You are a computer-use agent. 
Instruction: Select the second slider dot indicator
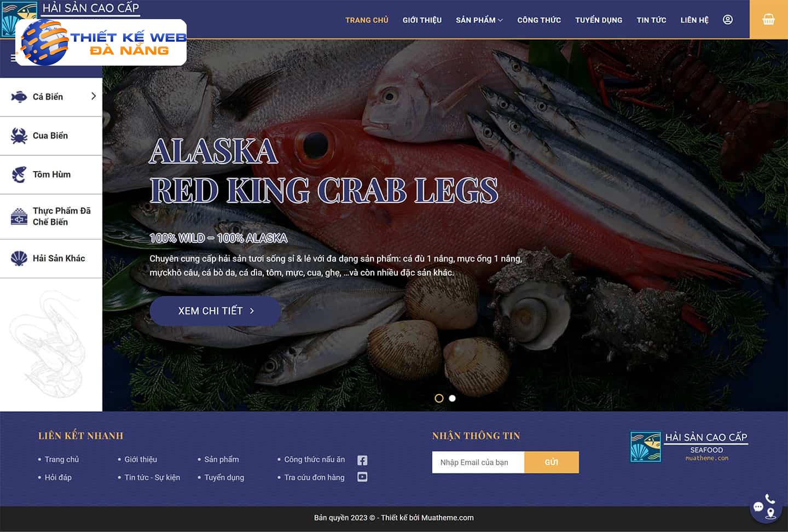pos(452,398)
